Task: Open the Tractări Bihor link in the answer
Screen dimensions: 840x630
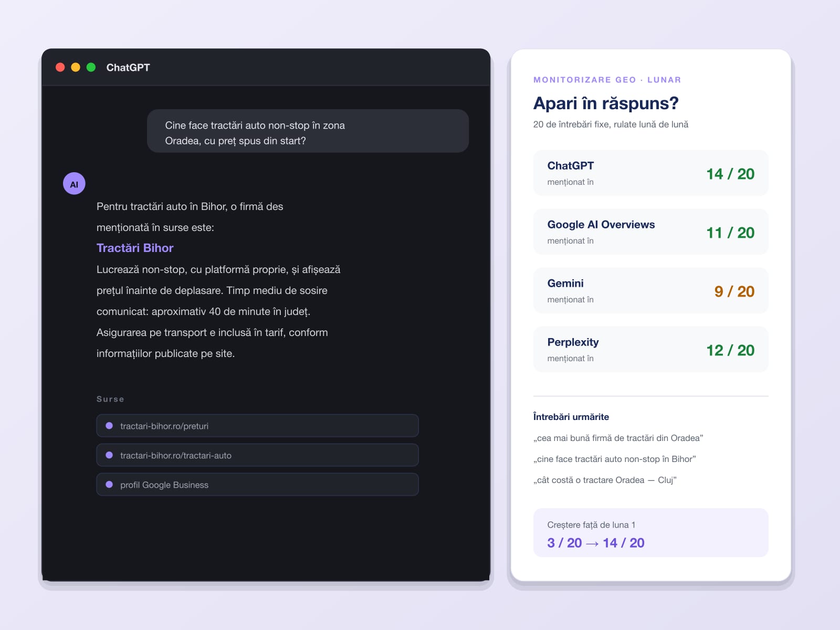Action: pyautogui.click(x=135, y=248)
